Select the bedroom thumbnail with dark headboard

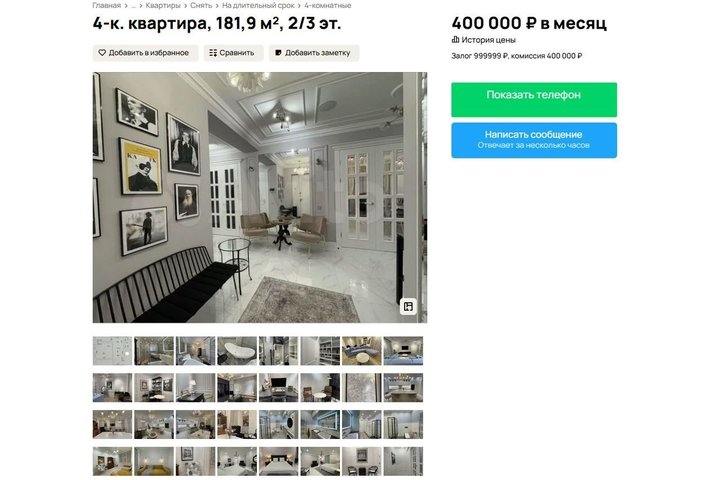click(278, 461)
